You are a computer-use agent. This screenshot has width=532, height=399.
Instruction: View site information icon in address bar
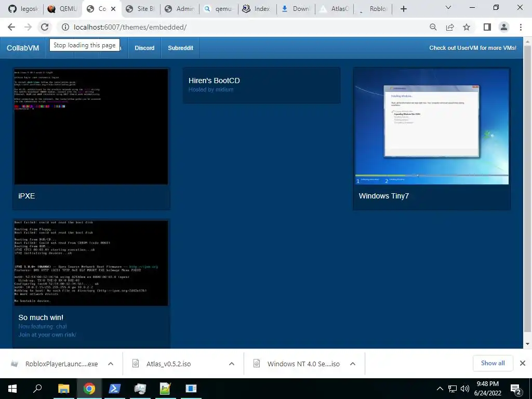point(65,27)
